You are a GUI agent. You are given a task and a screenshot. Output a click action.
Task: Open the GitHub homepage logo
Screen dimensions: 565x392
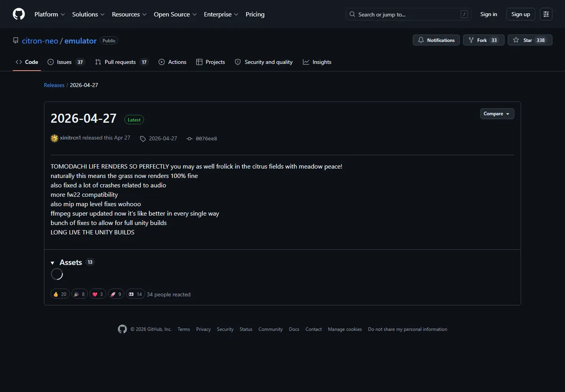(x=19, y=14)
